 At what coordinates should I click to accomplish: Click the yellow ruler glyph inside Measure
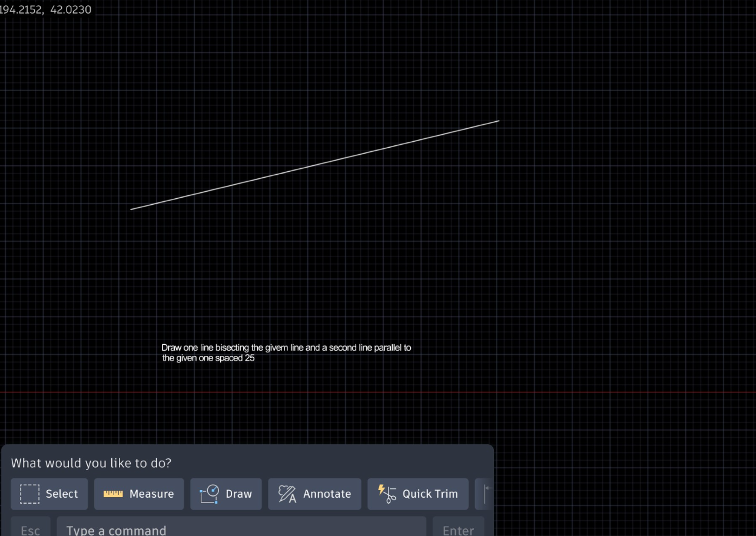click(x=112, y=494)
